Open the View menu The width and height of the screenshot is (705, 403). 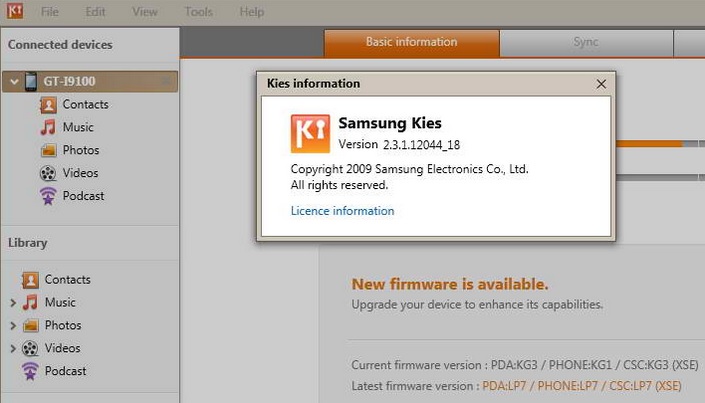pyautogui.click(x=145, y=12)
